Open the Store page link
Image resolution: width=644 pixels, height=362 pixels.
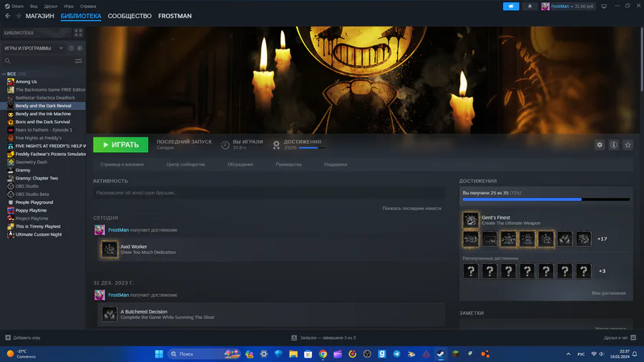[x=122, y=165]
